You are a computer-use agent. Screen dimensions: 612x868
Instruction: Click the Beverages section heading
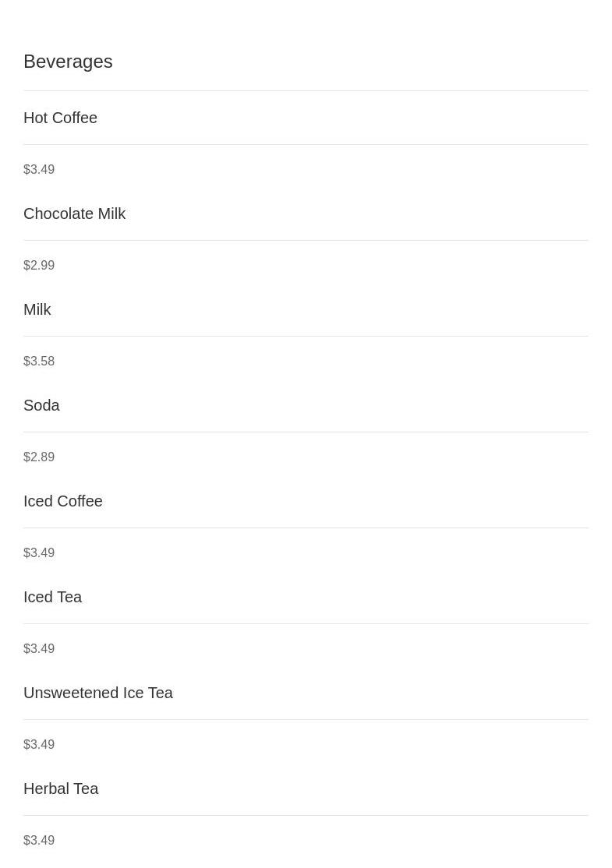[68, 62]
